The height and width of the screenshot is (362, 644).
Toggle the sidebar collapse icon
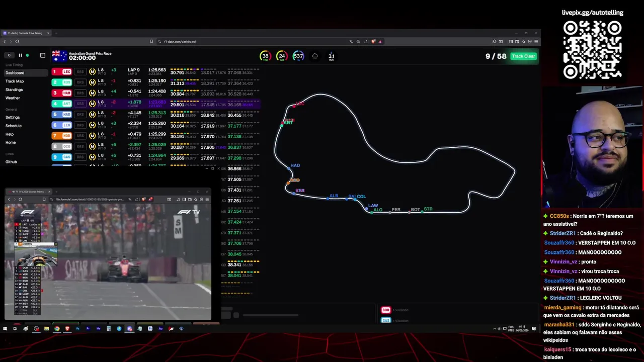pyautogui.click(x=43, y=55)
